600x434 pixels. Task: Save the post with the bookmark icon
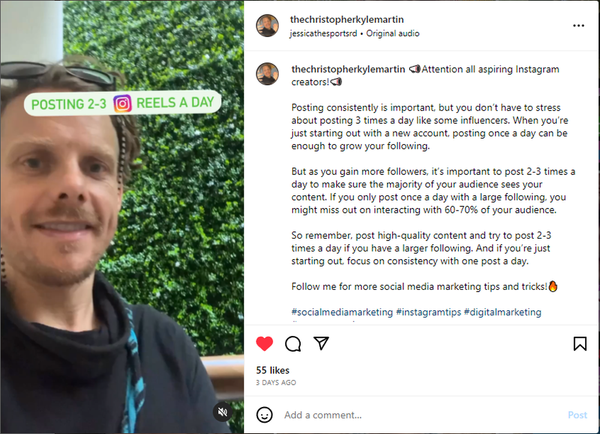(x=580, y=344)
